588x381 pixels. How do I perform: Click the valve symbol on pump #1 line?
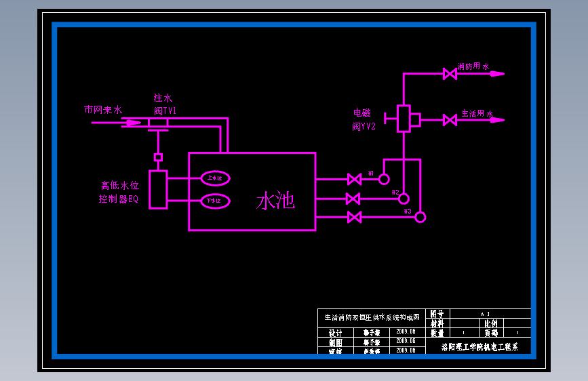355,179
